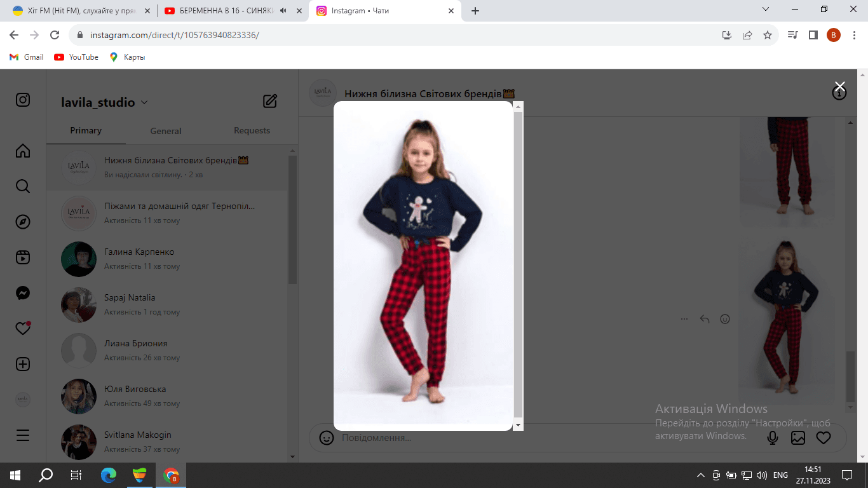Select the Нижня білизна Світових брендів chat row

tap(168, 167)
